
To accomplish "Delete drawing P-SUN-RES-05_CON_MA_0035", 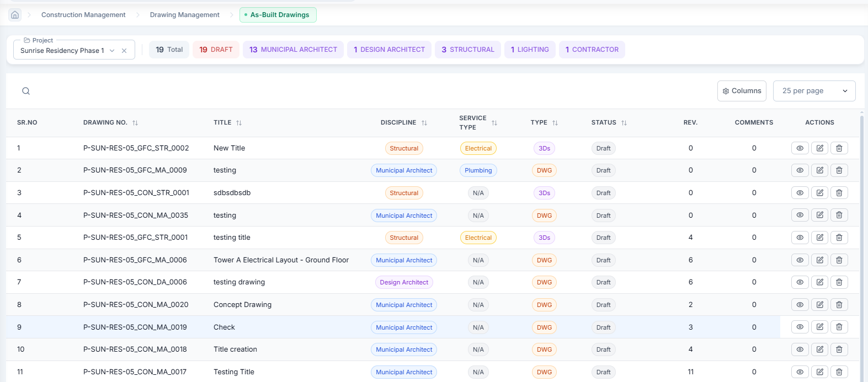I will (x=839, y=216).
